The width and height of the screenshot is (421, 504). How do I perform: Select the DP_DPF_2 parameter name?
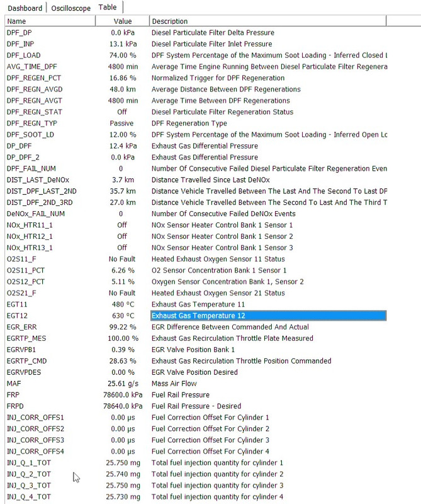point(23,157)
